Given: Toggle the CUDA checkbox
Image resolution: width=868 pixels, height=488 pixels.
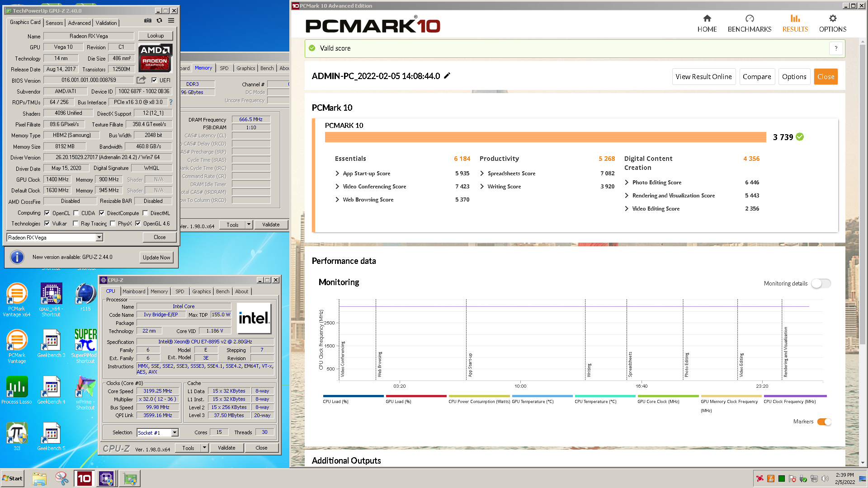Looking at the screenshot, I should 76,213.
